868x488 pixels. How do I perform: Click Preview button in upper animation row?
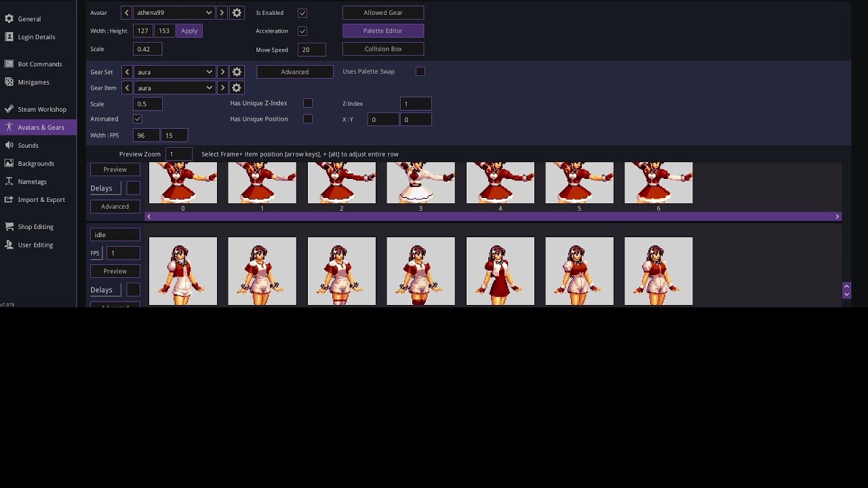point(115,169)
